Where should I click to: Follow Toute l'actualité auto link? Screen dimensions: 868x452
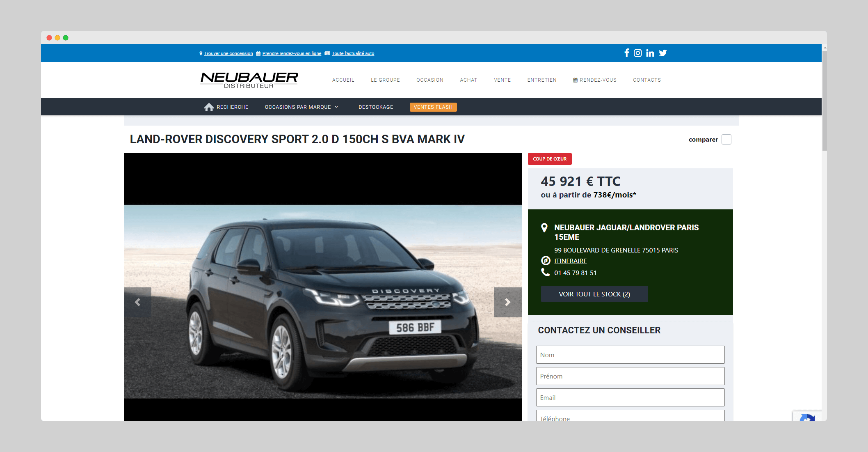pyautogui.click(x=353, y=53)
